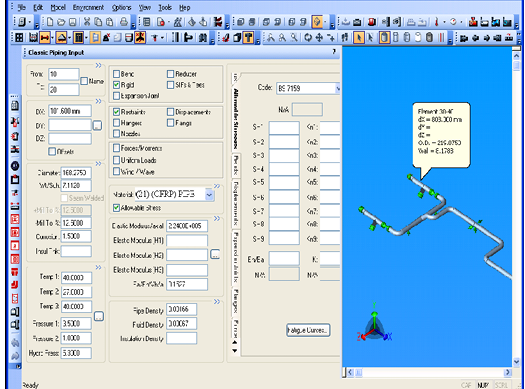This screenshot has width=525, height=389.
Task: Click the red X-marked highlighted toolbar icon
Action: (x=140, y=38)
